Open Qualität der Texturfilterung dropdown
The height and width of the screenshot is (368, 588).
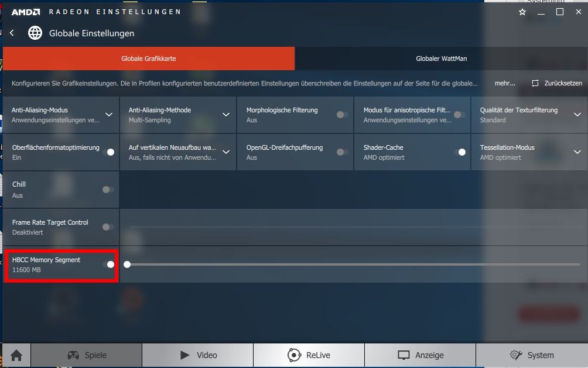click(577, 115)
